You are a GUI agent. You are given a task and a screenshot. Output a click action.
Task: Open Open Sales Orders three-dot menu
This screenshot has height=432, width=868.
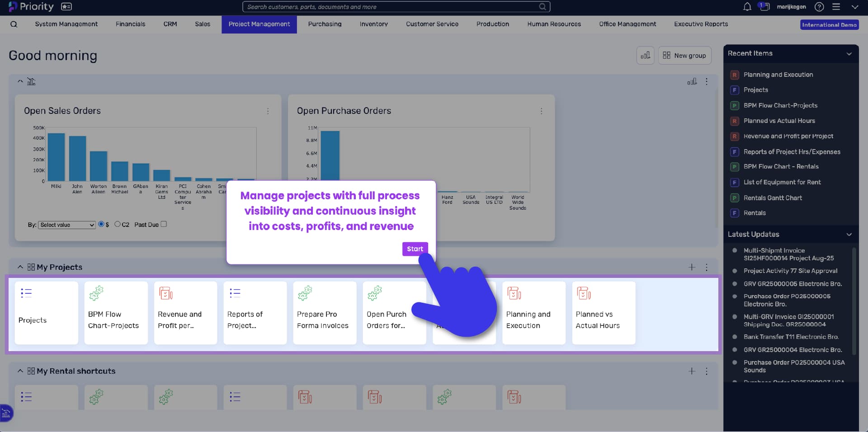[x=268, y=111]
